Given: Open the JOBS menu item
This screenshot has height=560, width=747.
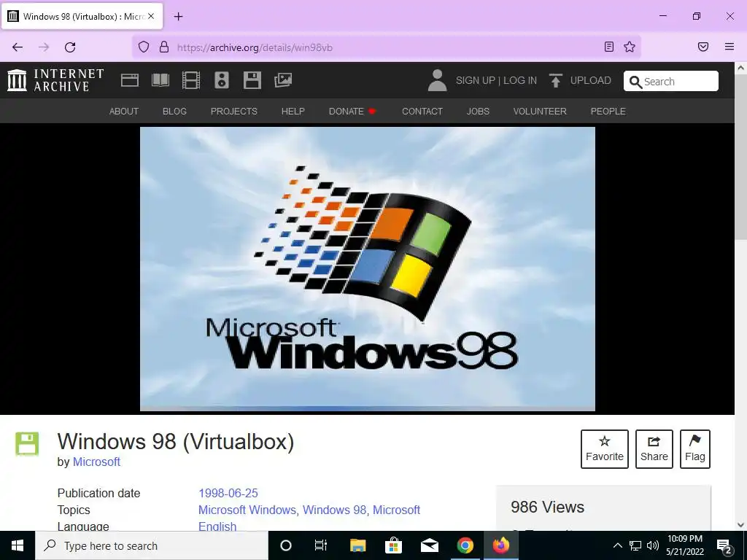Looking at the screenshot, I should pos(478,112).
